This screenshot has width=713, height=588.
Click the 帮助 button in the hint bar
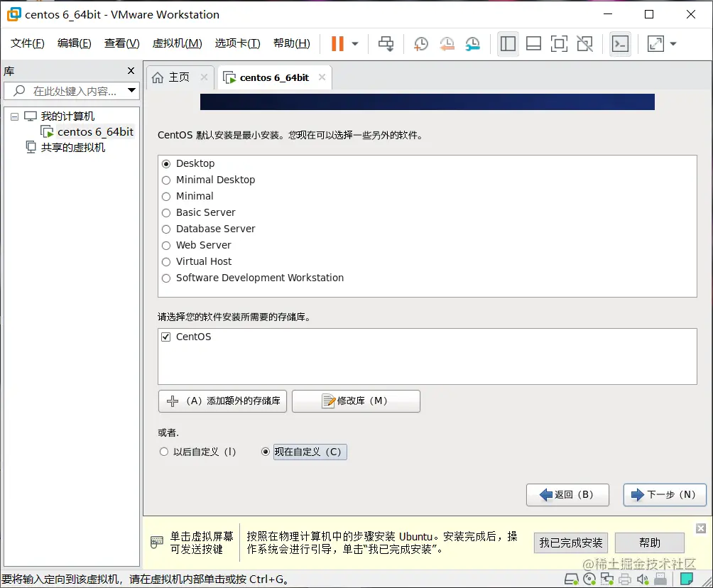650,543
